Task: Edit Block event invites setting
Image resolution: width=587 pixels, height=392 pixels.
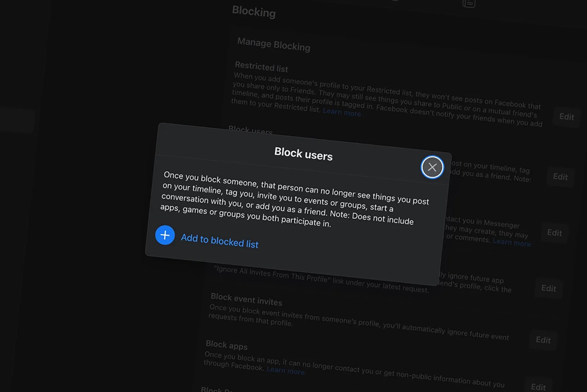Action: pyautogui.click(x=543, y=340)
